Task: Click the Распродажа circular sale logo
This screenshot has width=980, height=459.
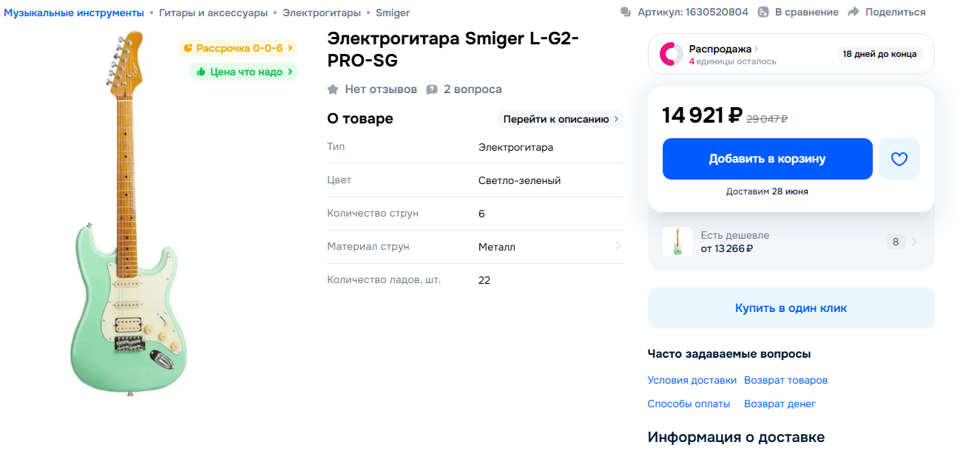Action: click(672, 54)
